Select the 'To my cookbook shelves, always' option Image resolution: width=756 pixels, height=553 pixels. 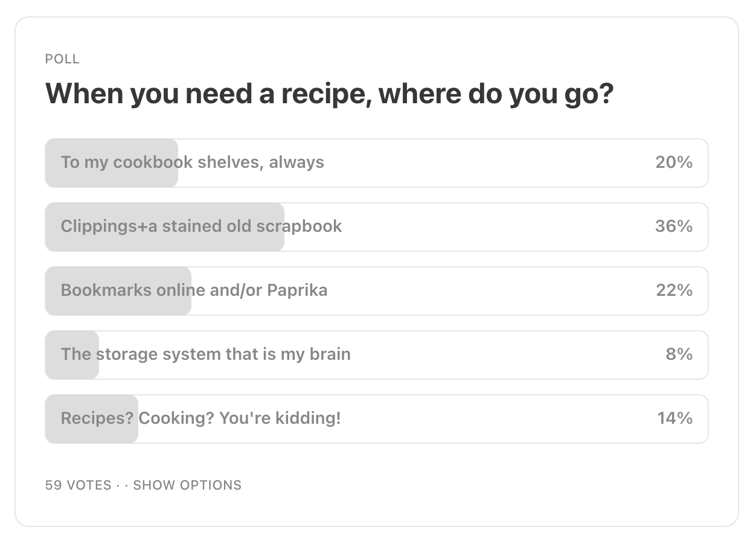[x=376, y=163]
